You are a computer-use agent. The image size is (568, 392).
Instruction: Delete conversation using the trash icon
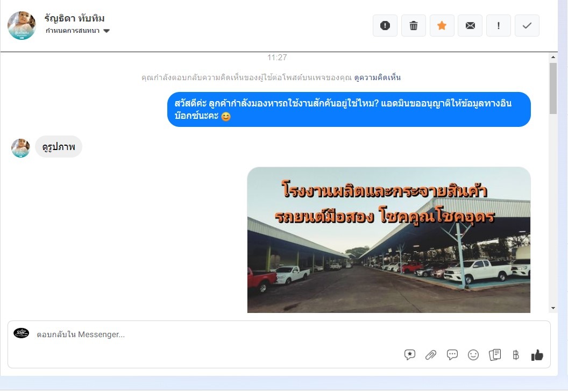413,26
